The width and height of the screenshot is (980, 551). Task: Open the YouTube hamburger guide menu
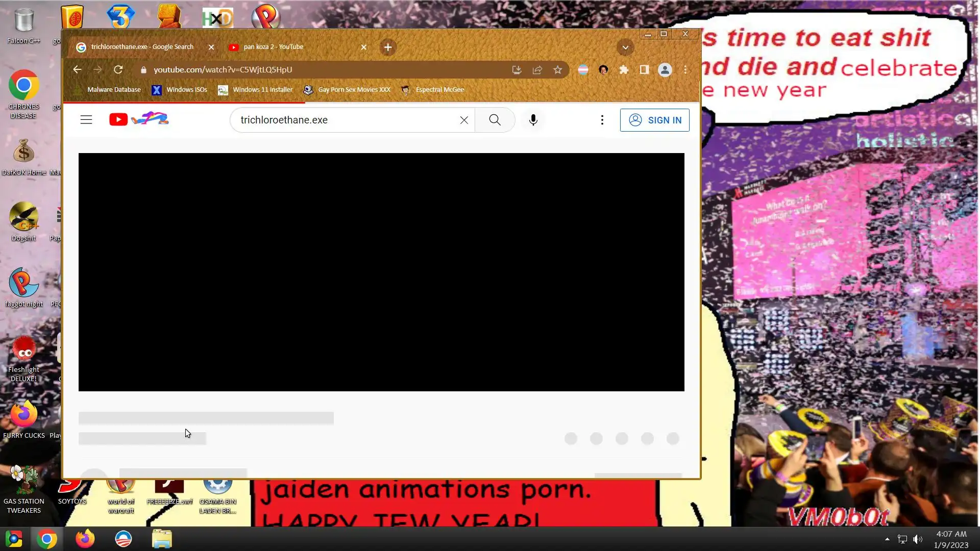click(x=86, y=120)
